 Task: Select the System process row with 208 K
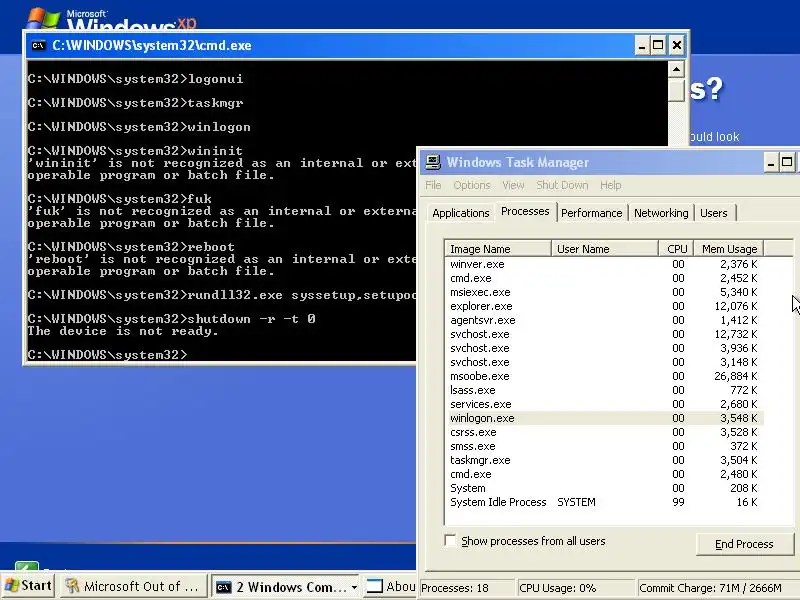pos(604,488)
